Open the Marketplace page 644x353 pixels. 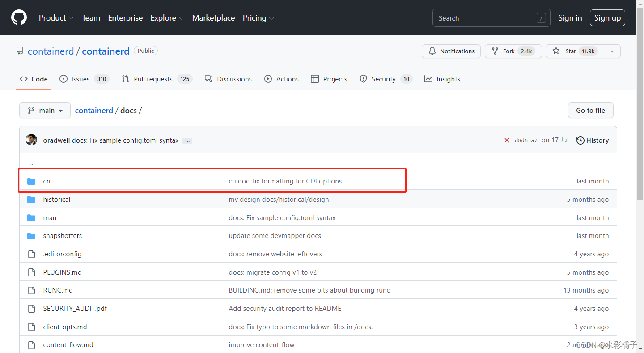213,18
